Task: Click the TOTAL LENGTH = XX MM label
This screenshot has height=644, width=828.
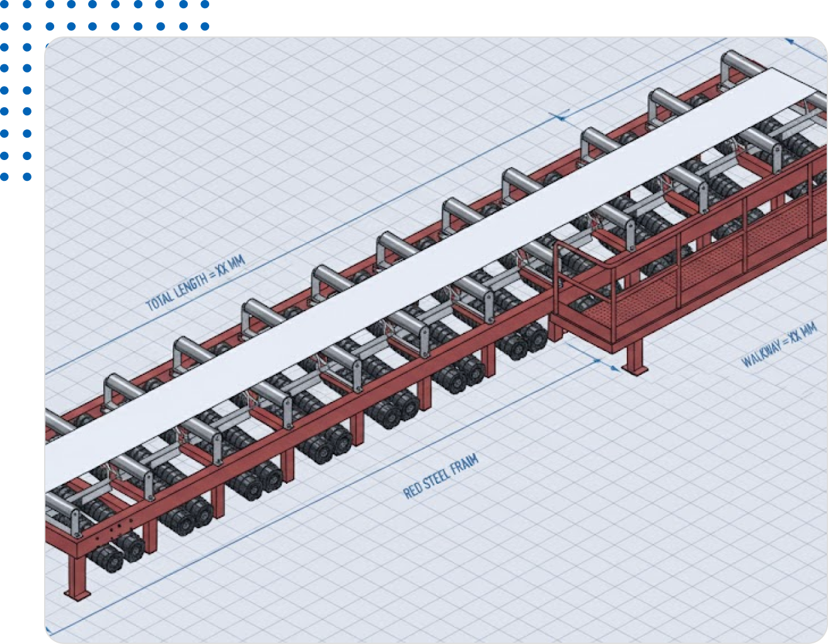Action: (x=195, y=284)
